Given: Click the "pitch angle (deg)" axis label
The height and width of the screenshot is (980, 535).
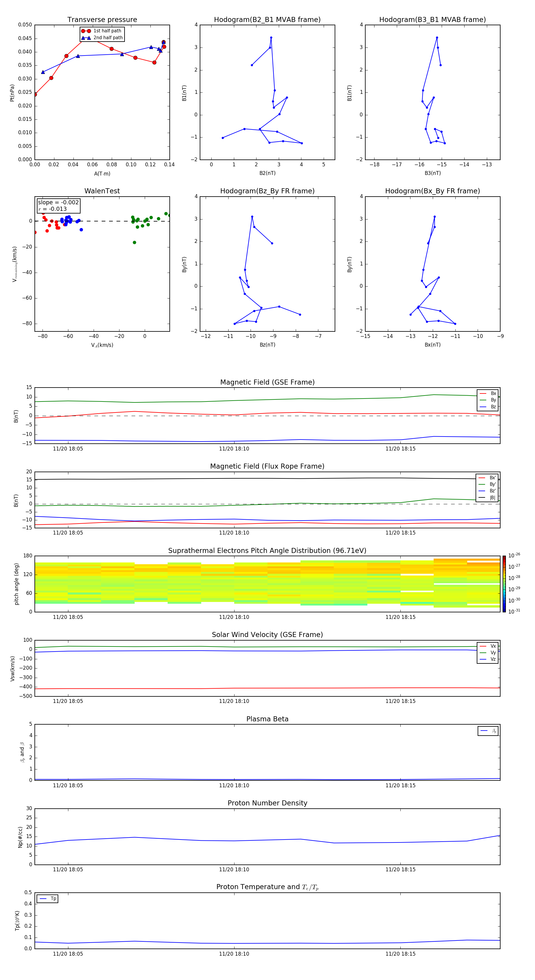Looking at the screenshot, I should coord(16,584).
